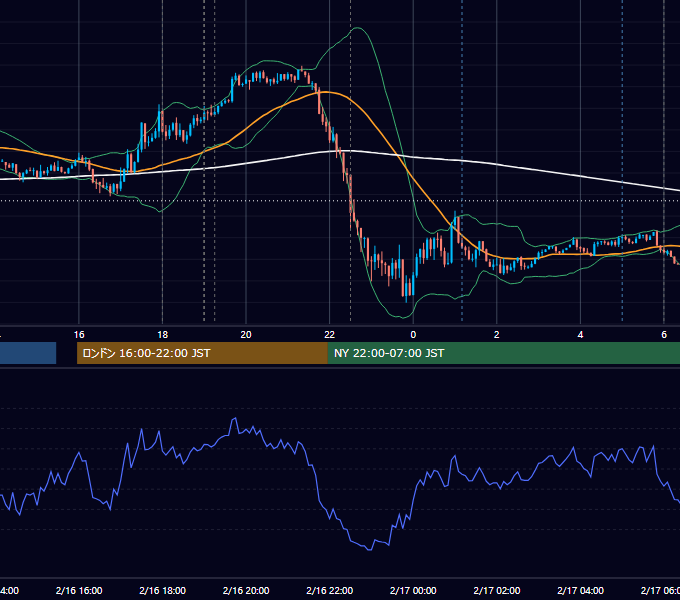Click hour label 2 on upper axis
The width and height of the screenshot is (680, 600).
497,335
